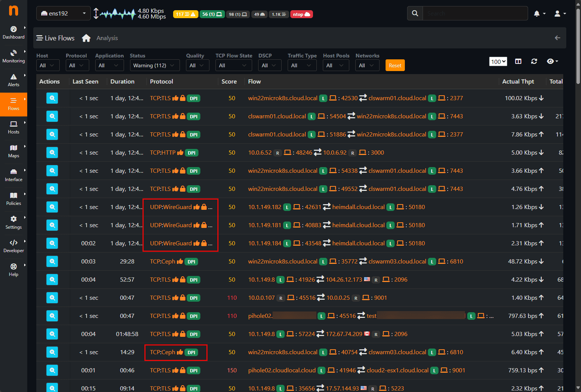581x392 pixels.
Task: Change rows per page via 100 dropdown
Action: coord(498,61)
